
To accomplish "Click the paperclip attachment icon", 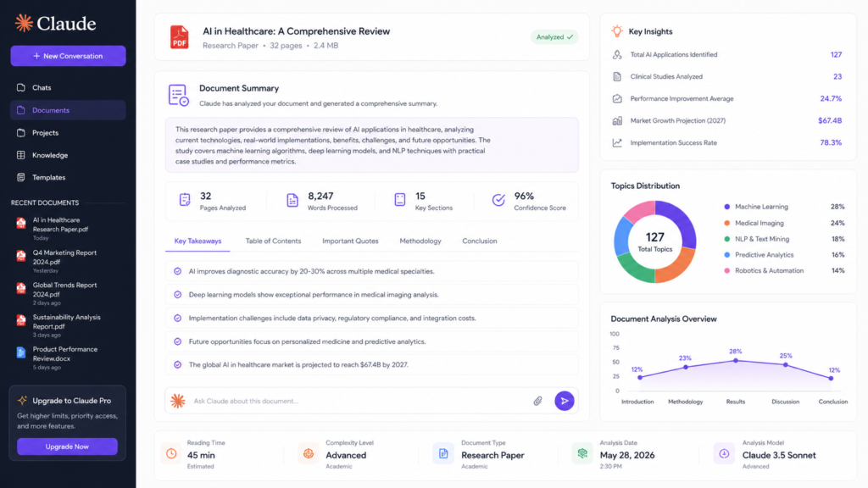I will [x=537, y=401].
